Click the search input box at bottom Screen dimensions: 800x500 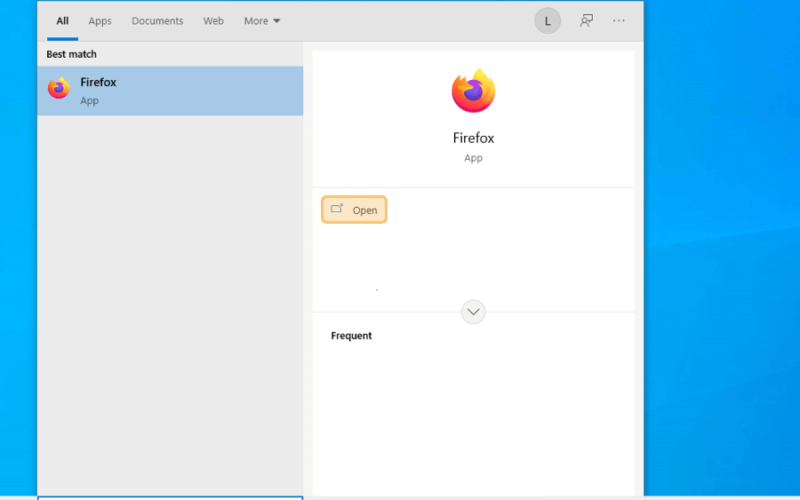(170, 497)
